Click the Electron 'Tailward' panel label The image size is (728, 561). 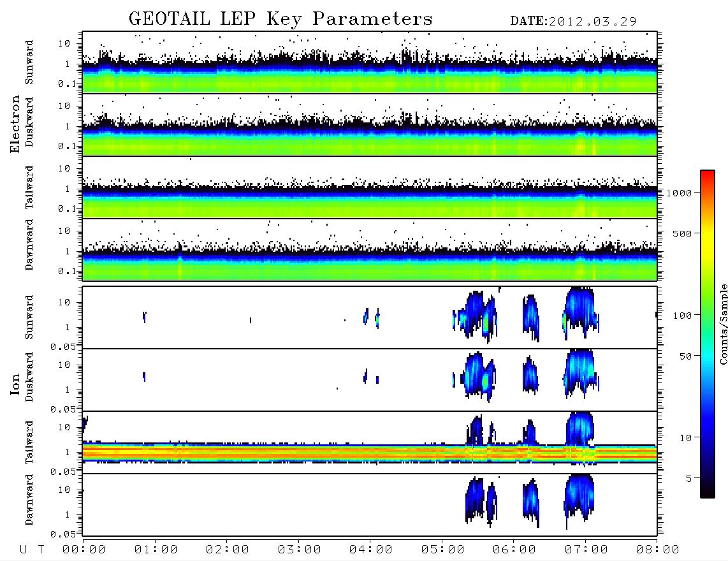[x=29, y=187]
